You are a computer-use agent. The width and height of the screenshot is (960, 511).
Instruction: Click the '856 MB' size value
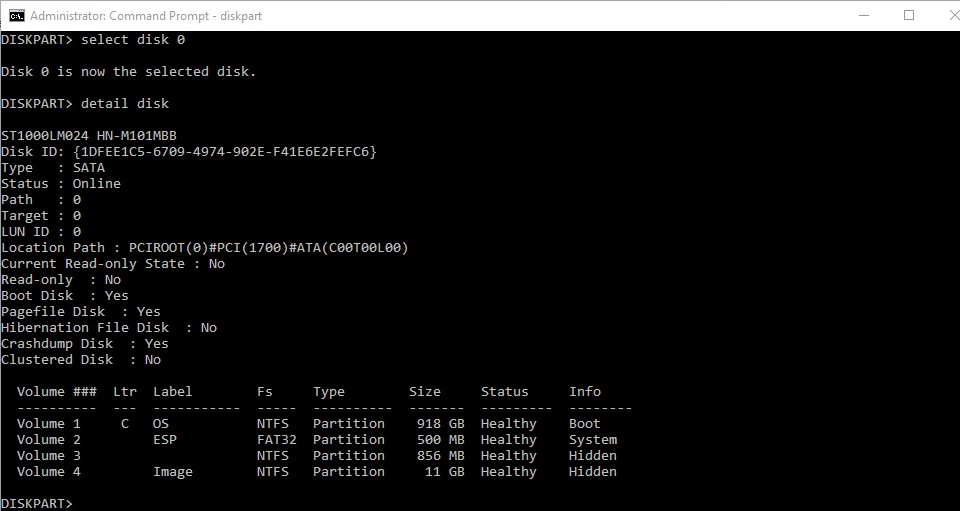point(441,455)
